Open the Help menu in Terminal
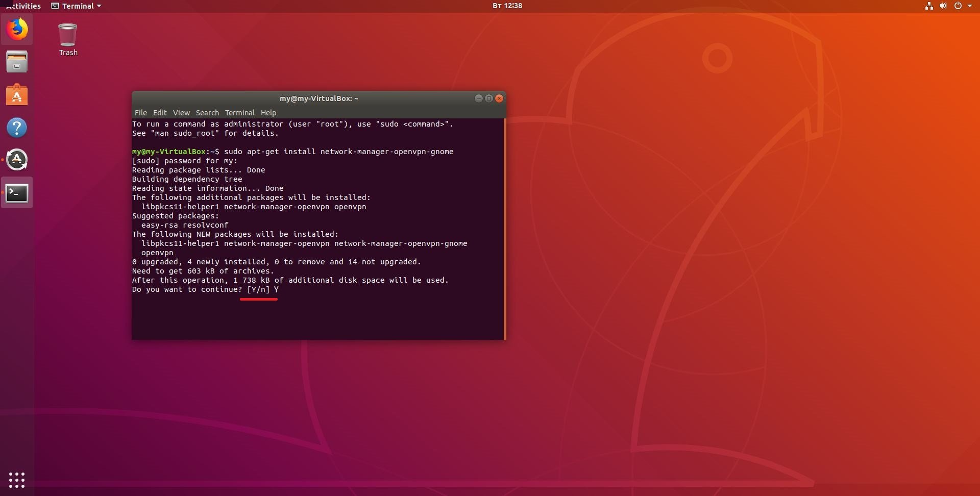Image resolution: width=980 pixels, height=496 pixels. coord(268,113)
